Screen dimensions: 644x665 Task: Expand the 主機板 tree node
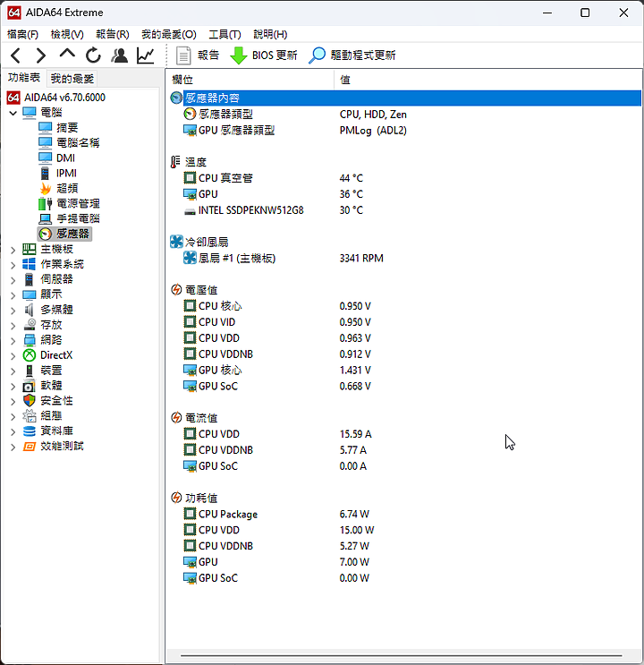click(13, 250)
